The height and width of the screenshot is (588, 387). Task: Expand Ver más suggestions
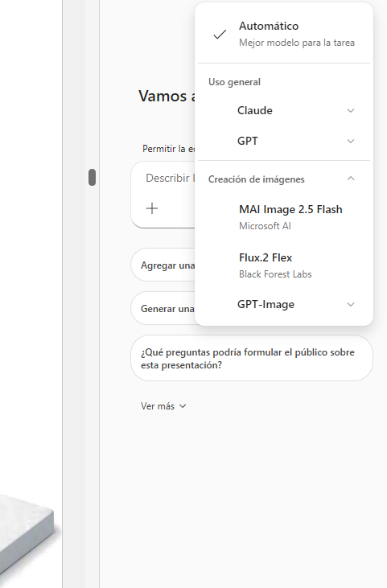point(163,406)
